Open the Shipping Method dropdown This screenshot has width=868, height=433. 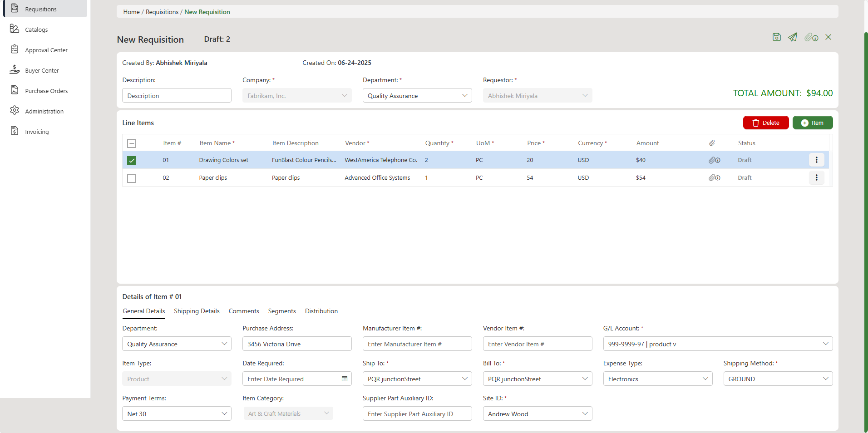tap(778, 379)
